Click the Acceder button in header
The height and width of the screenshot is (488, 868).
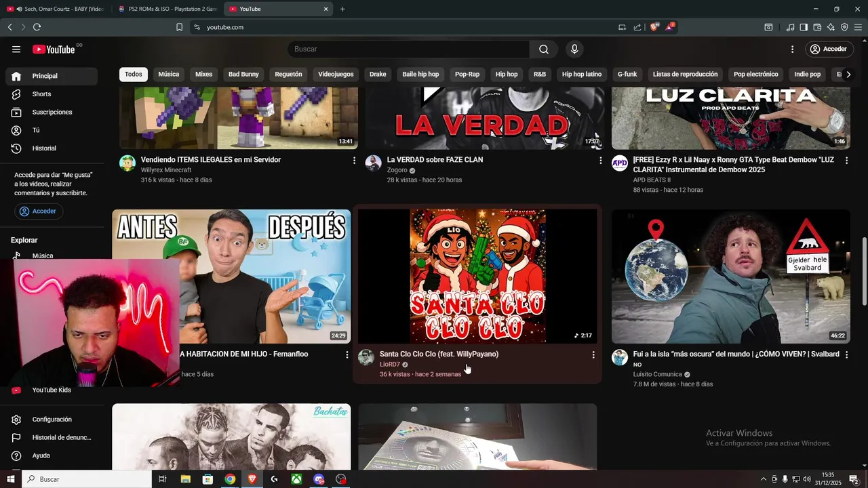(829, 49)
